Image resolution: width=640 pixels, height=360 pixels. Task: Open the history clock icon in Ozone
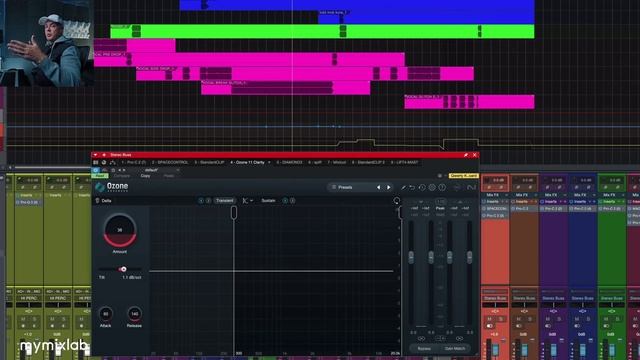[422, 187]
